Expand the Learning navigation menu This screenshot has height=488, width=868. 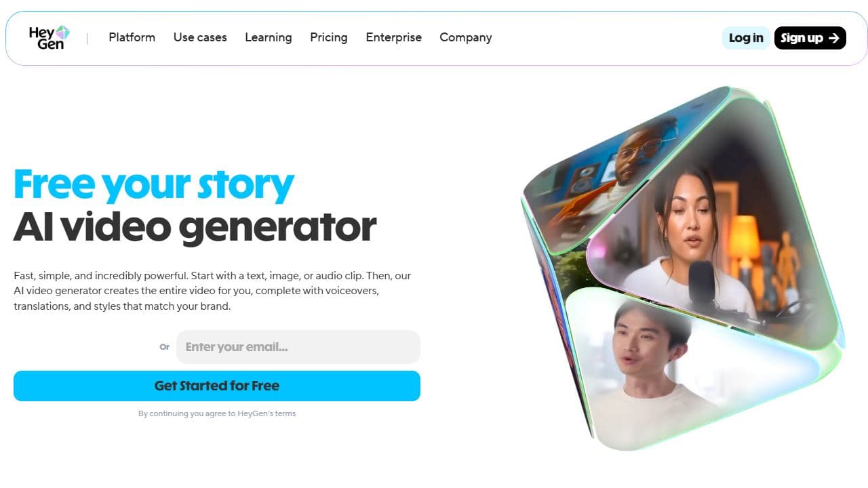click(x=269, y=37)
